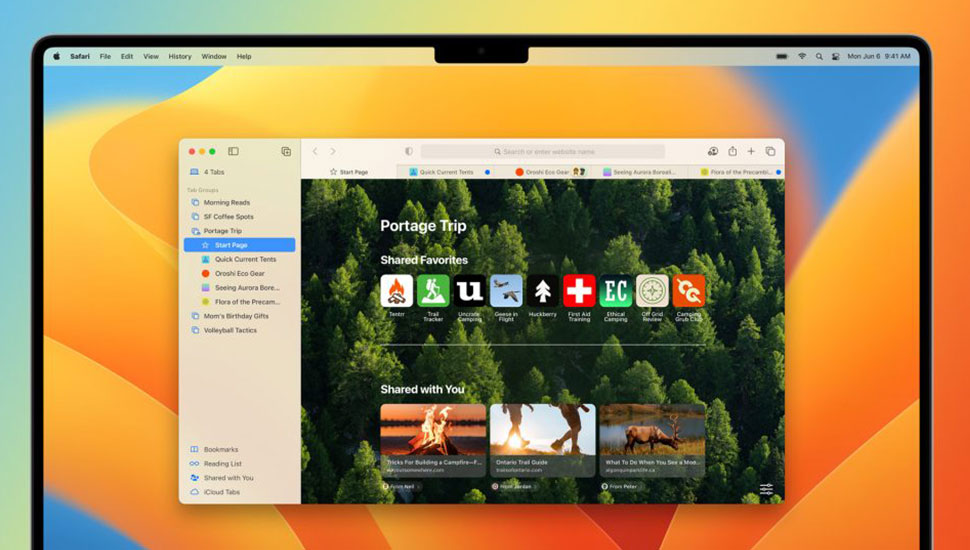Click the Wi-Fi status icon
This screenshot has height=550, width=970.
pyautogui.click(x=802, y=56)
